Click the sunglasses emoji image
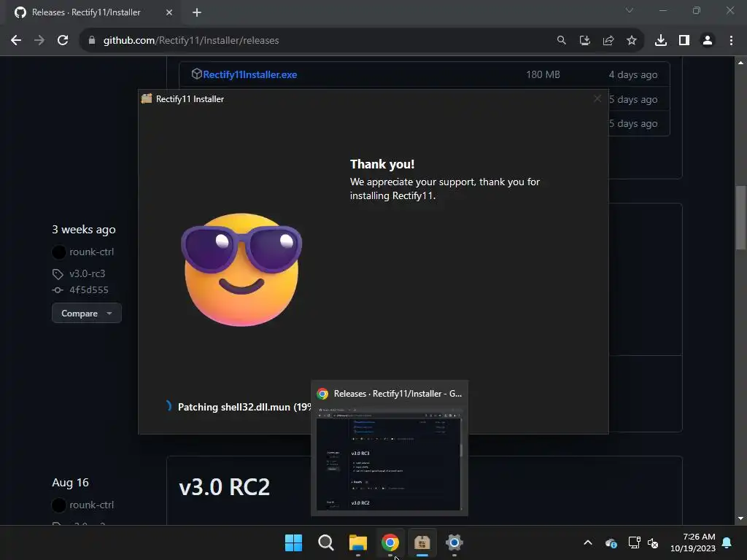Screen dimensions: 747x560 click(241, 270)
